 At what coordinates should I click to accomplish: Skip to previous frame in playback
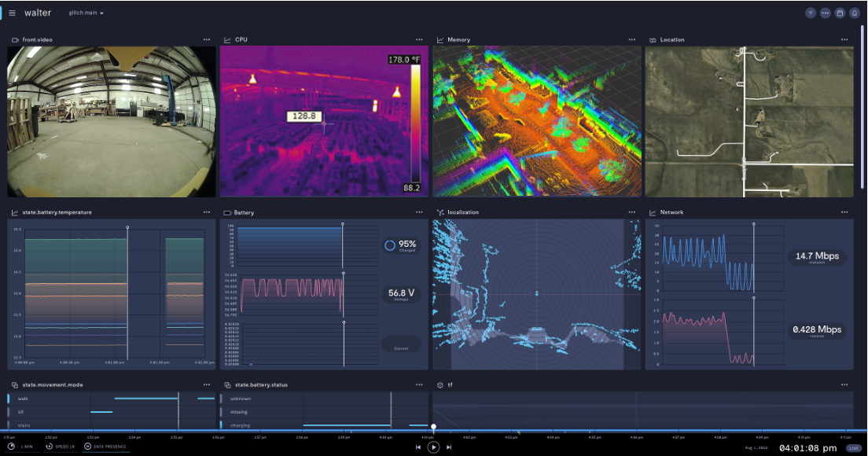point(419,447)
